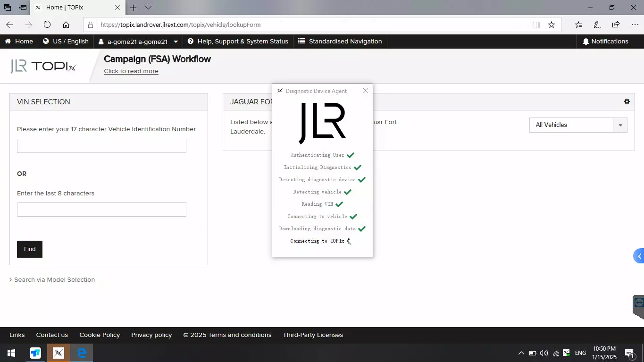Close the Diagnostic Device Agent dialog
The image size is (644, 362).
366,91
